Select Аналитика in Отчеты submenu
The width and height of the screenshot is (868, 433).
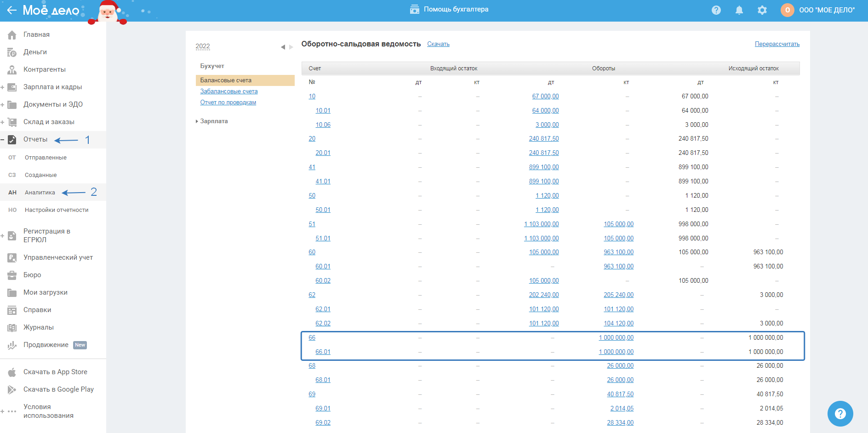pyautogui.click(x=40, y=193)
